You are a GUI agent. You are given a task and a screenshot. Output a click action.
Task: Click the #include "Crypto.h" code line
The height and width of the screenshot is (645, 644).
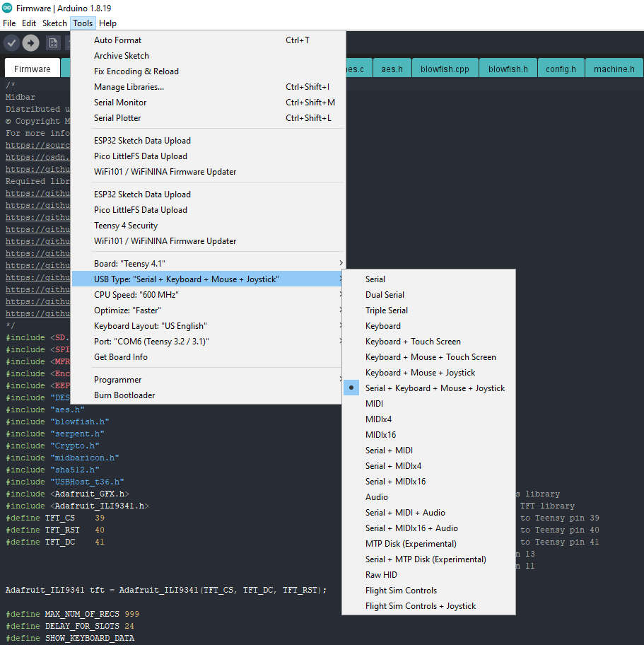pos(52,446)
